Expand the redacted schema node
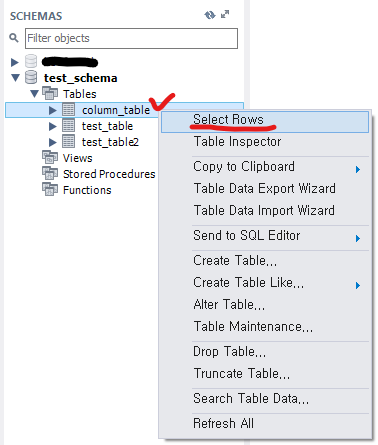This screenshot has width=378, height=445. click(x=14, y=62)
